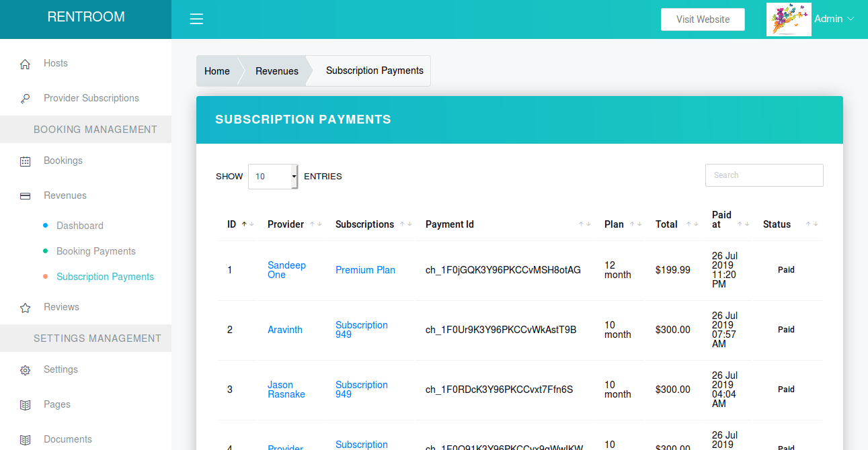Screen dimensions: 868x450
Task: Sort by Payment Id column arrows
Action: pyautogui.click(x=585, y=224)
